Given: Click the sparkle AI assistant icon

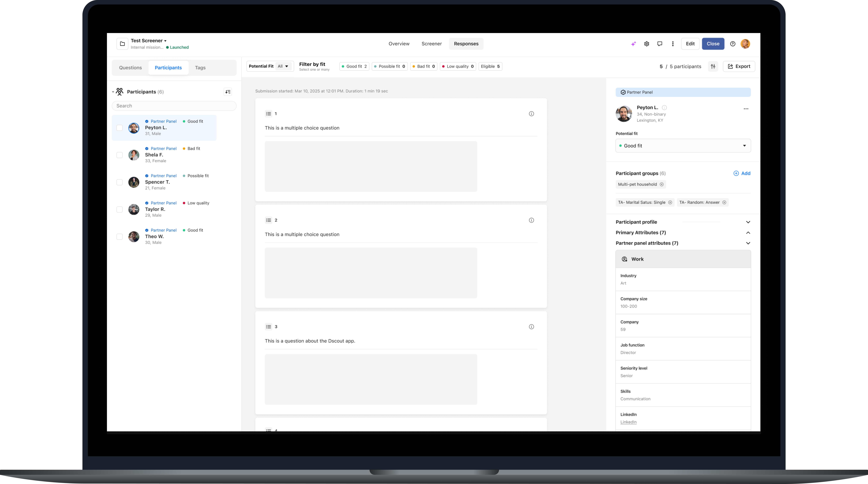Looking at the screenshot, I should click(x=634, y=44).
